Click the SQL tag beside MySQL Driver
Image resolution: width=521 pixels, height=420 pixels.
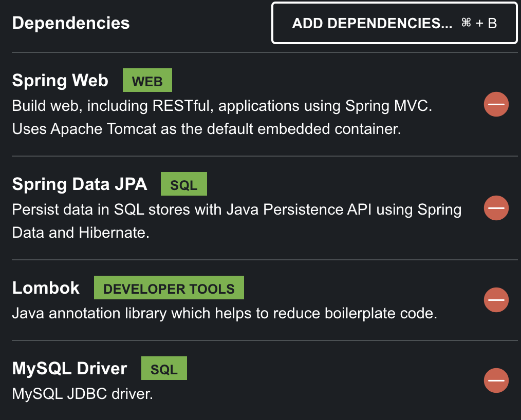(164, 368)
